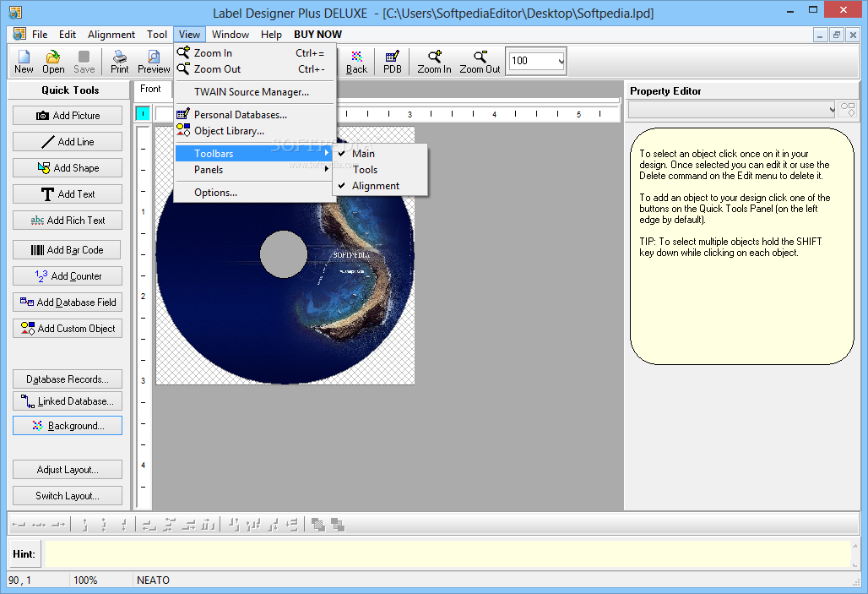Screen dimensions: 868x594
Task: Click the Print toolbar icon
Action: pyautogui.click(x=120, y=62)
